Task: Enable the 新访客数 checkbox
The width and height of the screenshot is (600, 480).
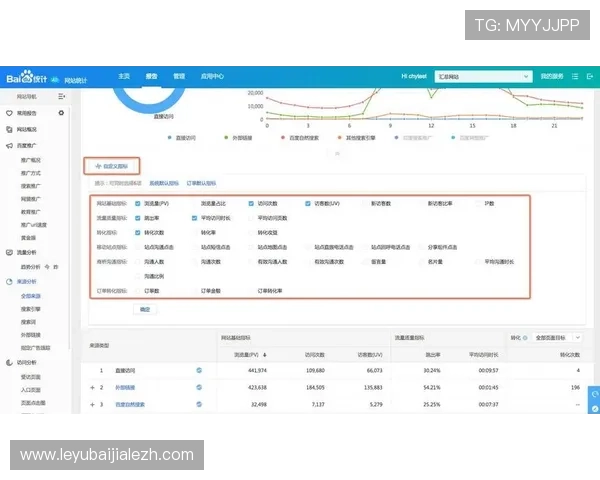Action: (x=364, y=203)
